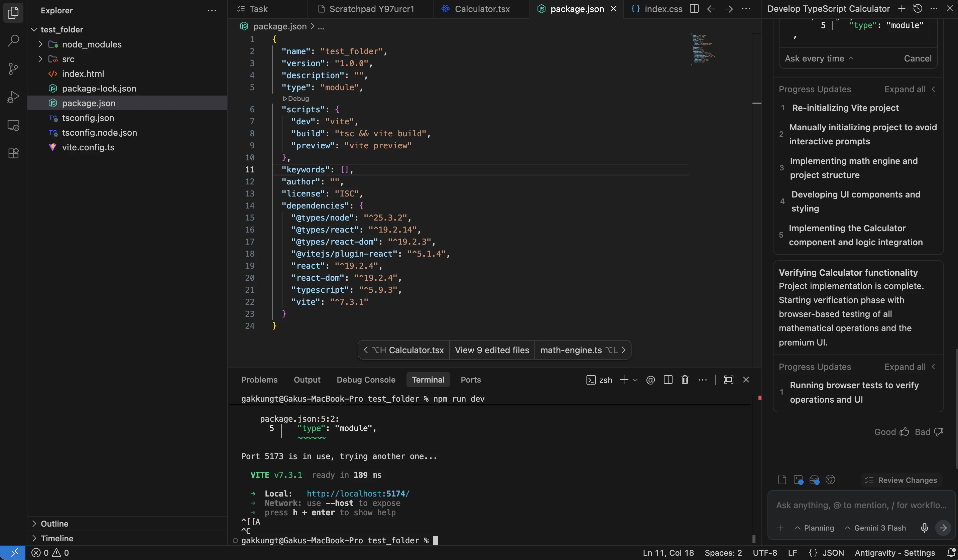The width and height of the screenshot is (958, 560).
Task: Expand the node_modules folder
Action: [x=40, y=44]
